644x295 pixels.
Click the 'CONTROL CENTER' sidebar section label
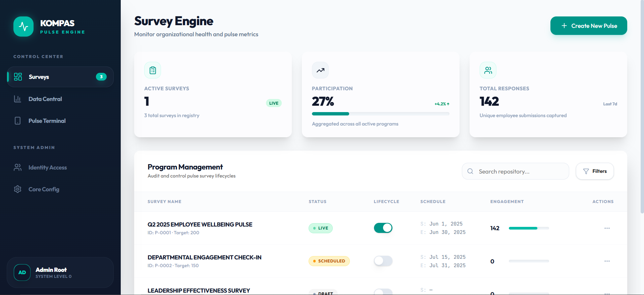tap(38, 57)
